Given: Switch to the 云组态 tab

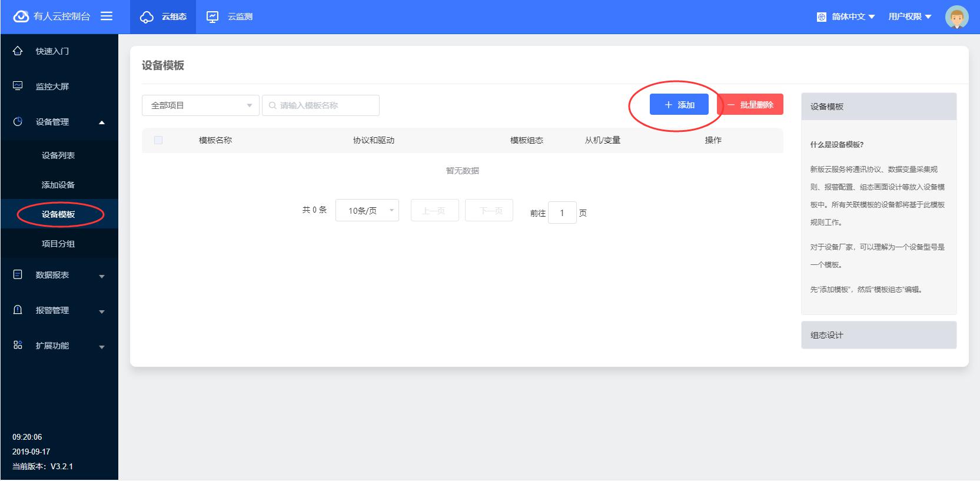Looking at the screenshot, I should pyautogui.click(x=163, y=17).
